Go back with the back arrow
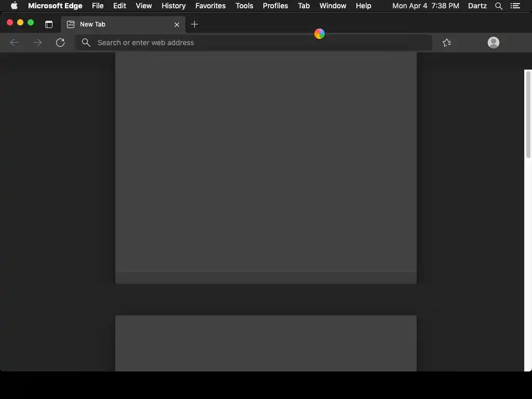This screenshot has height=399, width=532. [x=14, y=43]
